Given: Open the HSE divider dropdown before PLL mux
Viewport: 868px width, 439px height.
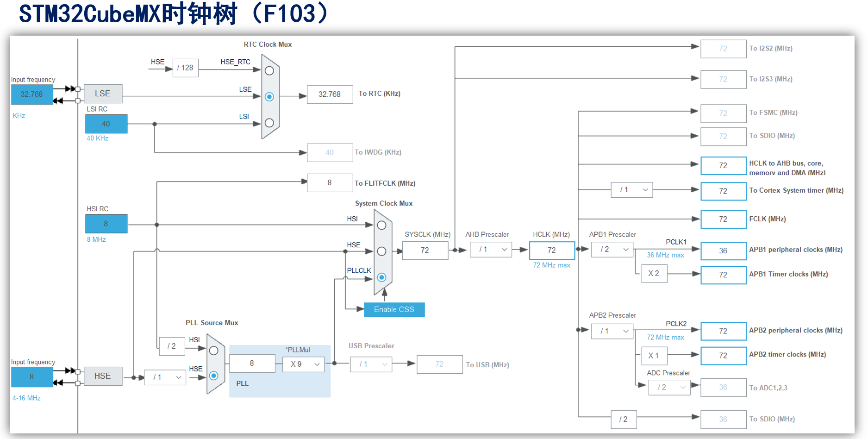Looking at the screenshot, I should [165, 377].
